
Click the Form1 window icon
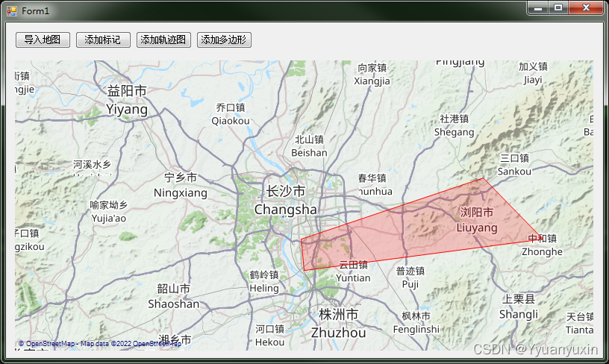(x=12, y=11)
